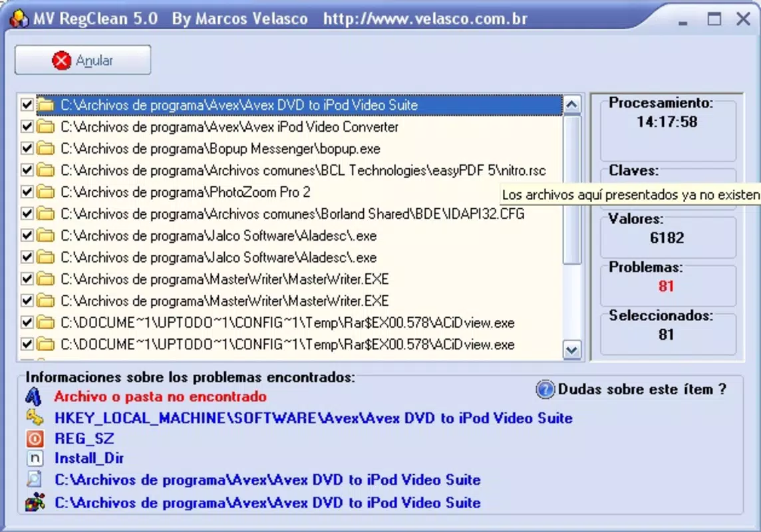Click the folder icon of PhotoZoom Pro 2
The height and width of the screenshot is (532, 761).
point(46,192)
